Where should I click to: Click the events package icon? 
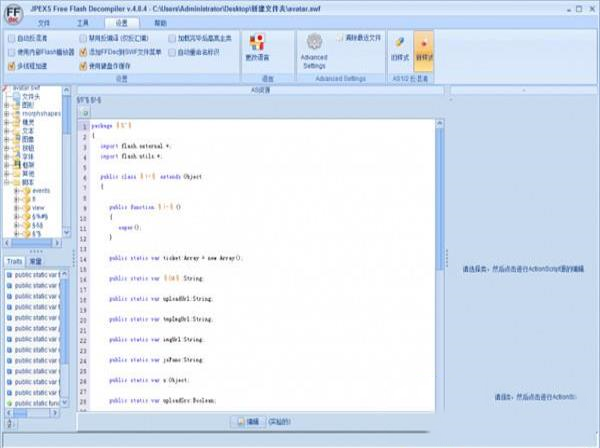27,191
